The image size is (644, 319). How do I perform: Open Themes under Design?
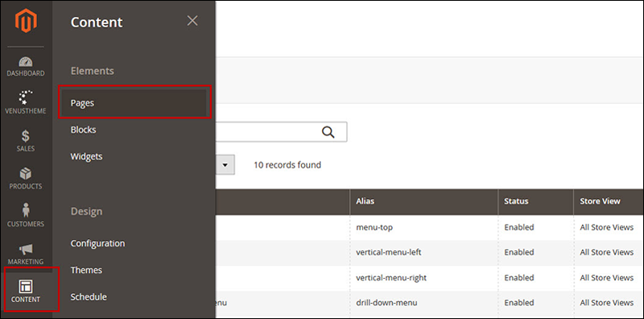point(86,270)
